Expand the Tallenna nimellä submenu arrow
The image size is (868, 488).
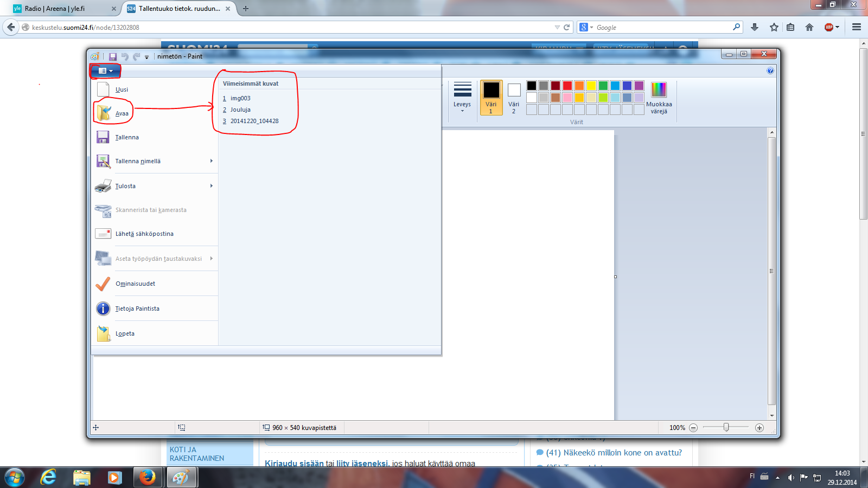[x=212, y=161]
